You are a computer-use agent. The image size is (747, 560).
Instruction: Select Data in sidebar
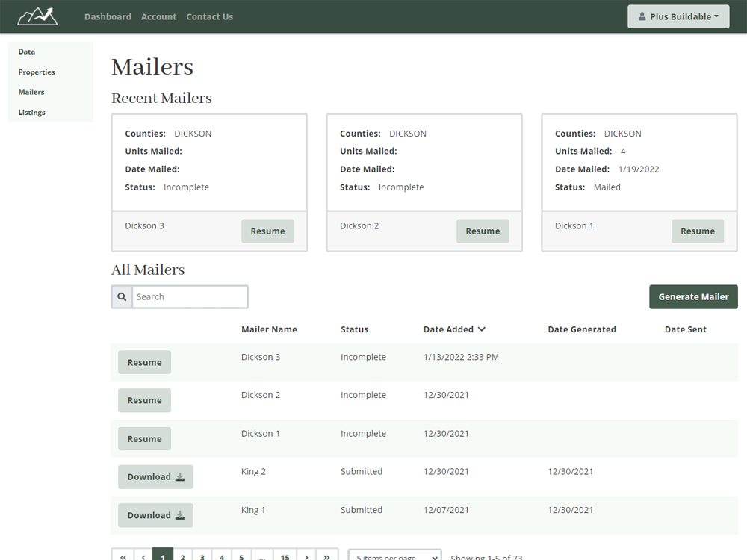click(x=27, y=52)
